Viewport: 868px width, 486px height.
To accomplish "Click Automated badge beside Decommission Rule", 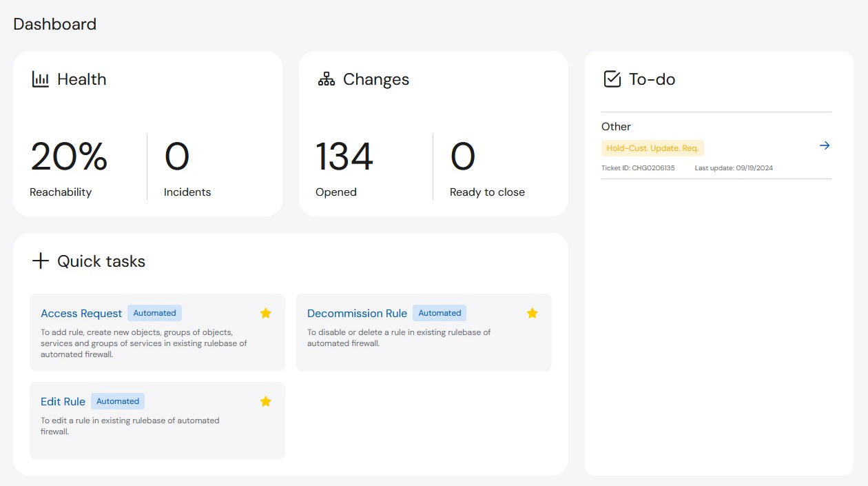I will pos(440,313).
